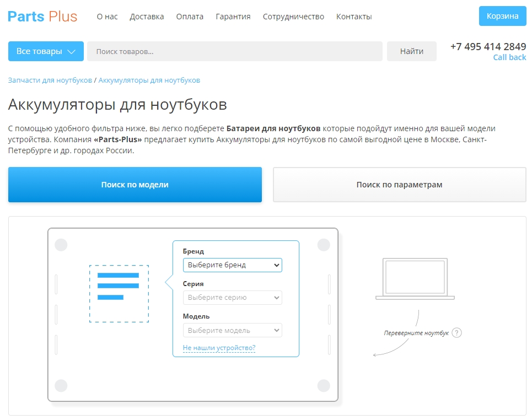Click the Call back link
The height and width of the screenshot is (420, 532).
point(509,57)
